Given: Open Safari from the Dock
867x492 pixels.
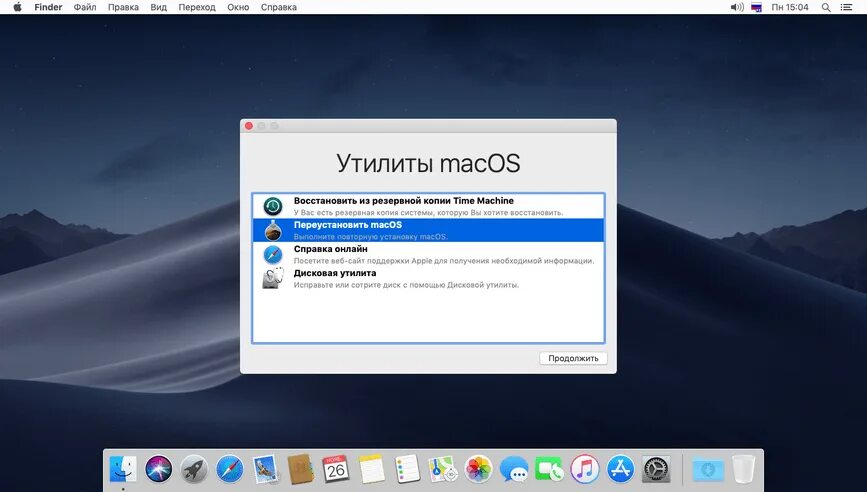Looking at the screenshot, I should [229, 469].
